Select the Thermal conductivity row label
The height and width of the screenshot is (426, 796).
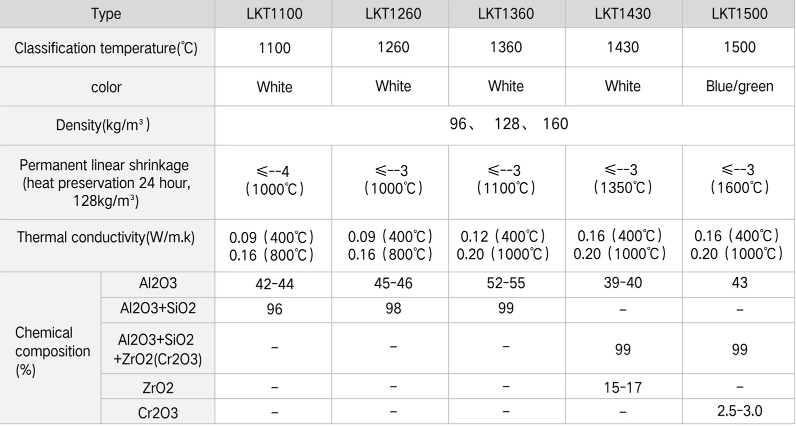[x=107, y=237]
